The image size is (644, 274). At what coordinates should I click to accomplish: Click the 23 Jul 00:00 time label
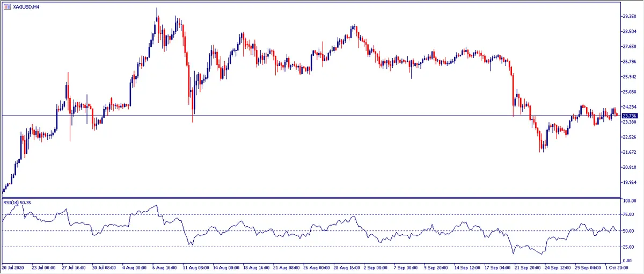(44, 268)
